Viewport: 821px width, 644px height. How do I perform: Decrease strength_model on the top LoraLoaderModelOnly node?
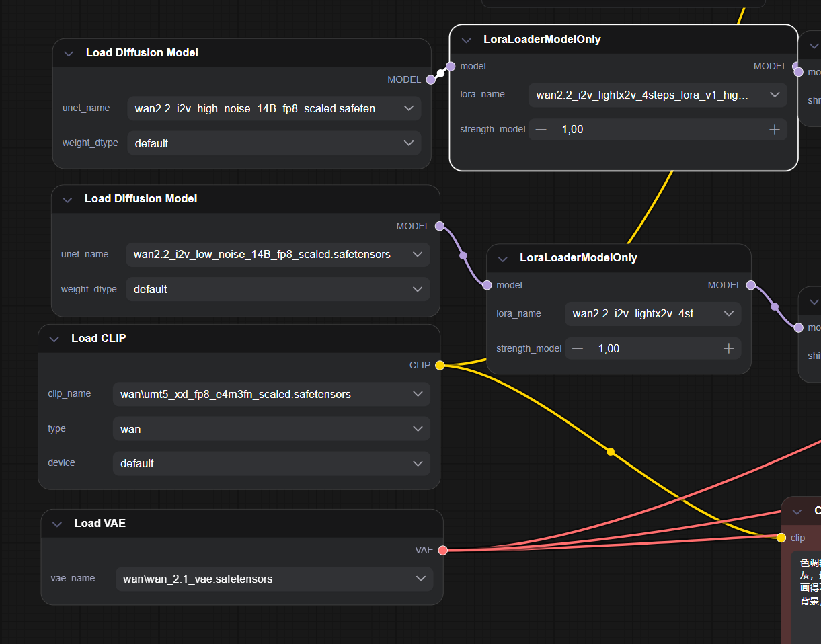(x=541, y=130)
